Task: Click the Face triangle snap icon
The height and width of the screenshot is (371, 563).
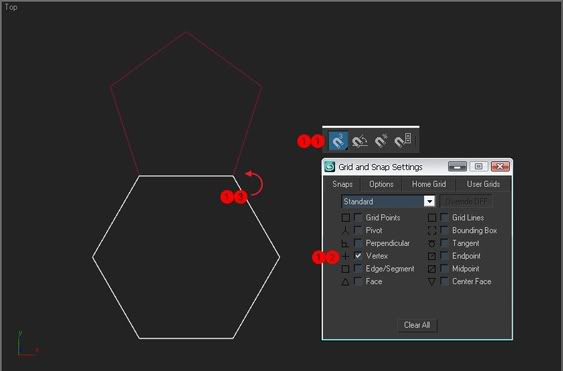Action: pyautogui.click(x=345, y=282)
